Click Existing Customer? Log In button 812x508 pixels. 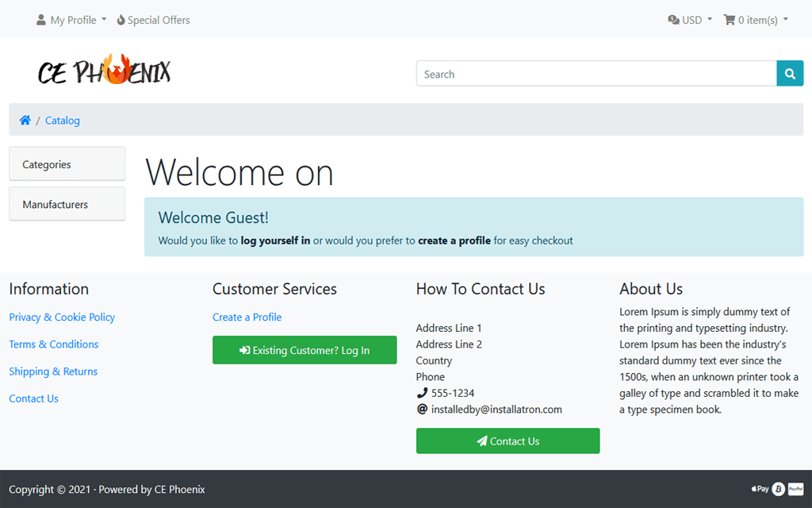click(x=304, y=350)
